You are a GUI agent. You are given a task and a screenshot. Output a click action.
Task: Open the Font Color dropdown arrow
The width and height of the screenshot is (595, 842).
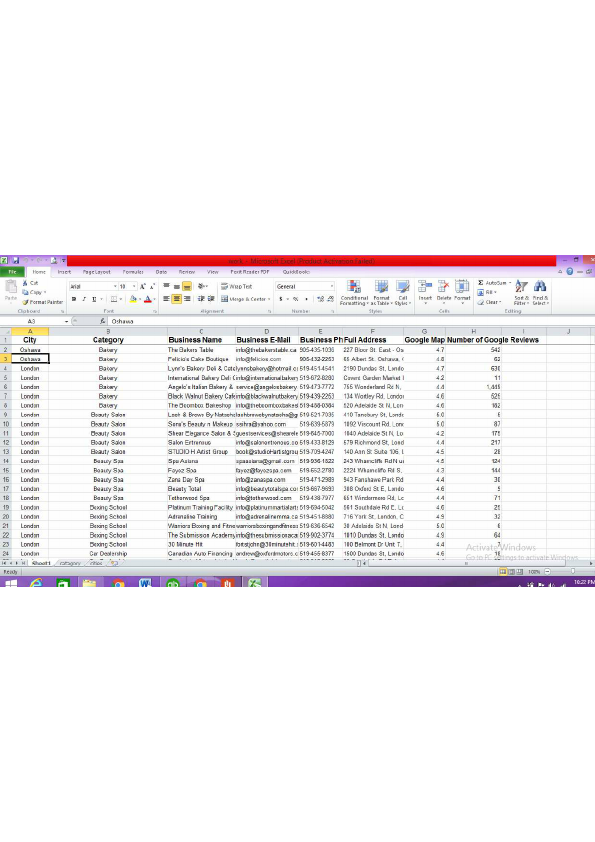154,299
